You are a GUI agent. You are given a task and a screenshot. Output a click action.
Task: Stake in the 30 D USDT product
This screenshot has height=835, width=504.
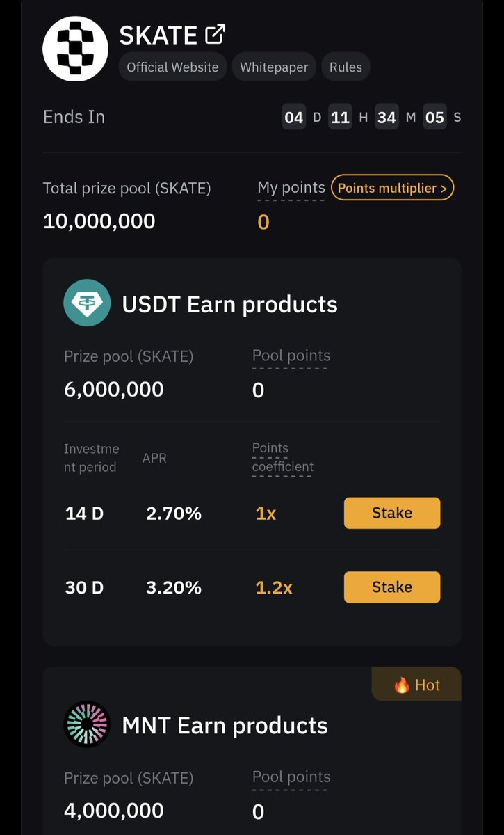392,587
